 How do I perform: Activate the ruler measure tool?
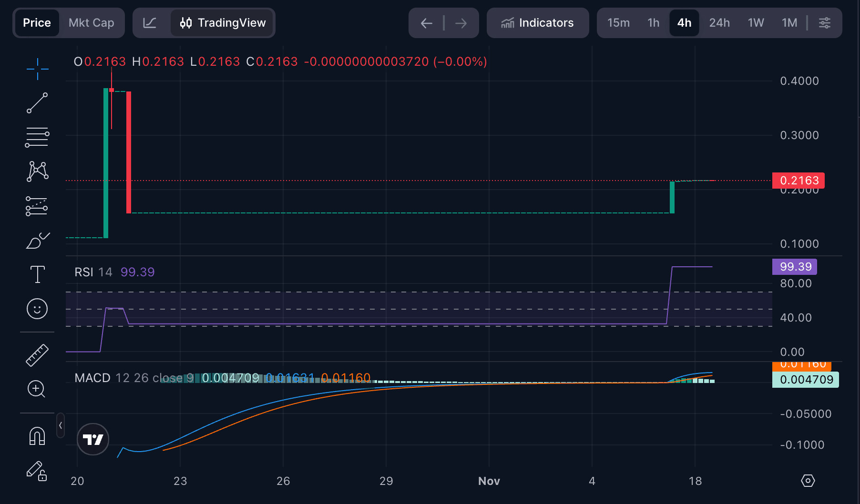[37, 355]
